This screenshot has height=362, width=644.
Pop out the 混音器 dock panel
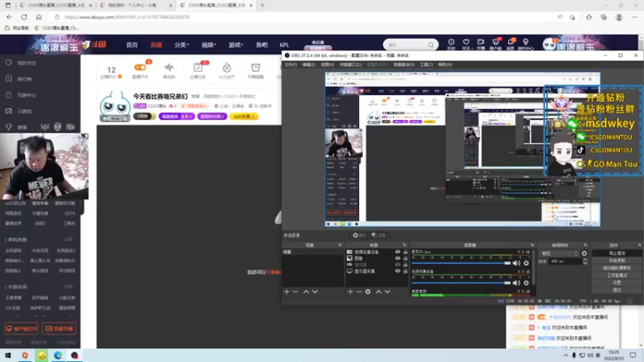532,245
